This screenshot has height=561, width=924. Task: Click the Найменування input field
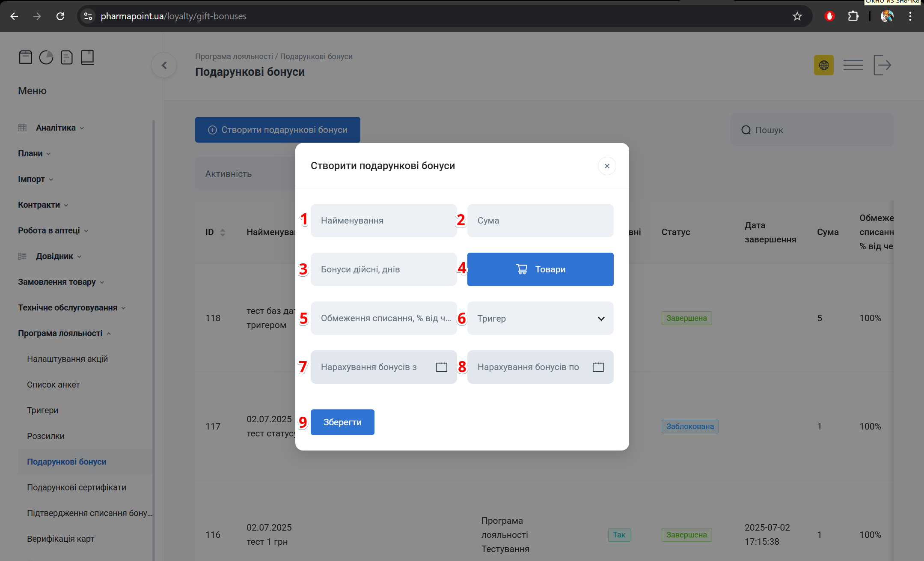pos(383,221)
